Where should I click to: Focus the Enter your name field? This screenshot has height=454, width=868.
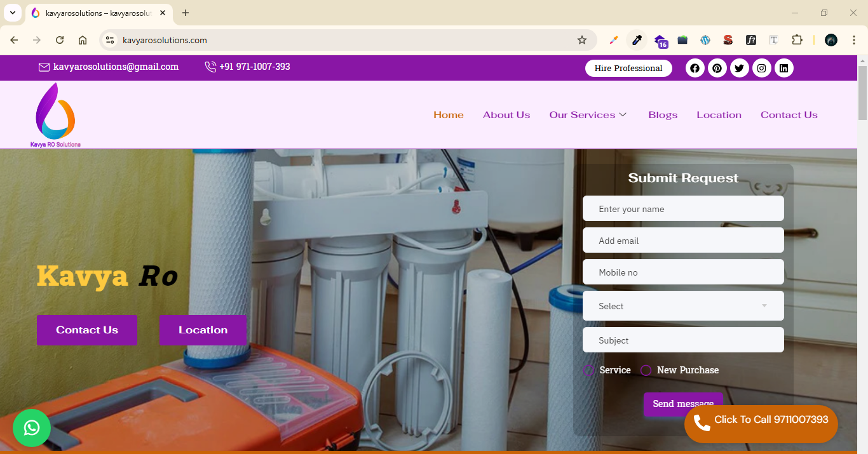(683, 208)
